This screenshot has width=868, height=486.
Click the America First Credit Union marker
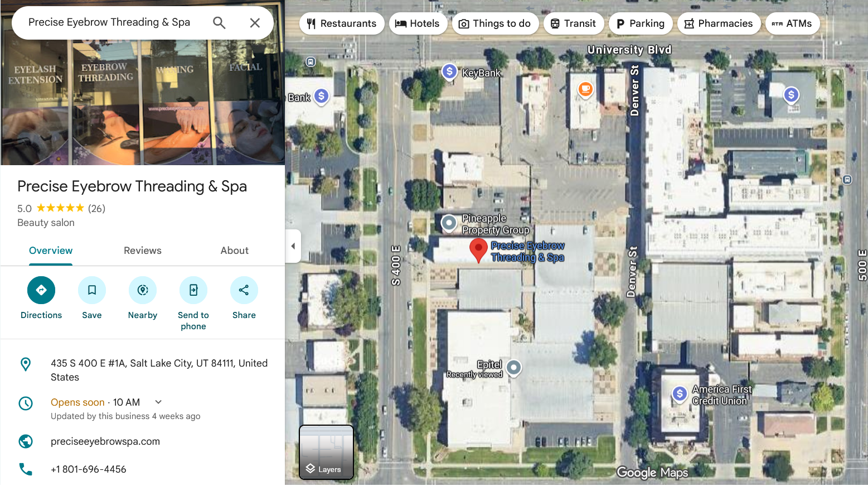coord(679,394)
